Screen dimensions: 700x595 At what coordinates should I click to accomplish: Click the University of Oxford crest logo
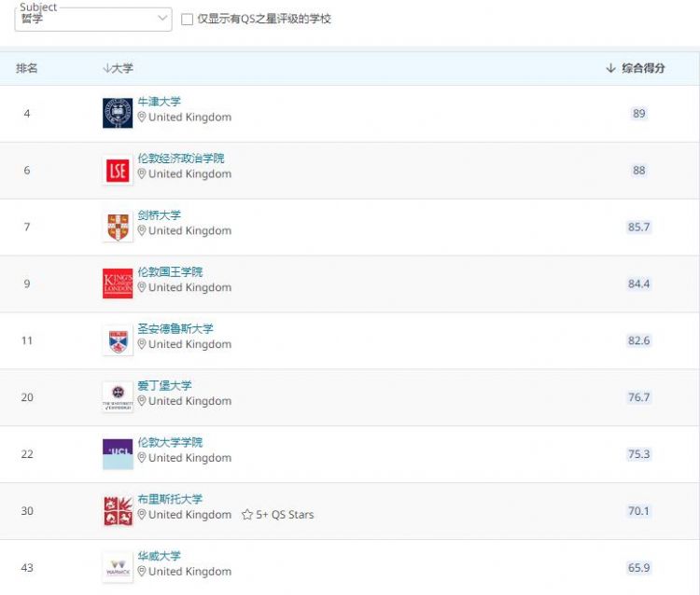(118, 113)
